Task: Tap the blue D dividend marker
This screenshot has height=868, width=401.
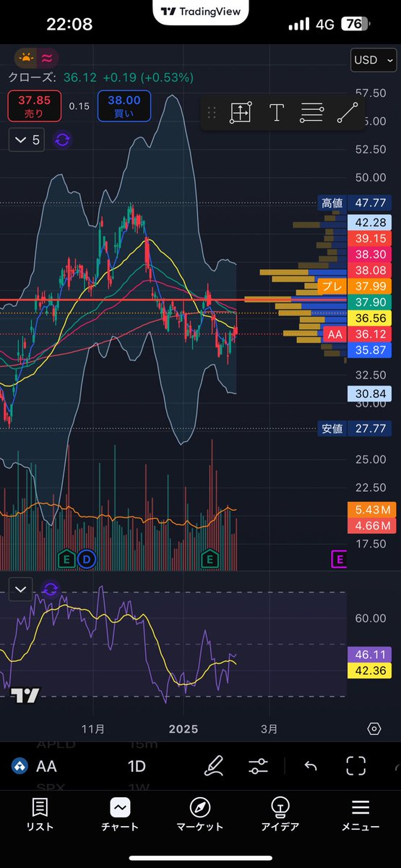Action: [x=87, y=558]
